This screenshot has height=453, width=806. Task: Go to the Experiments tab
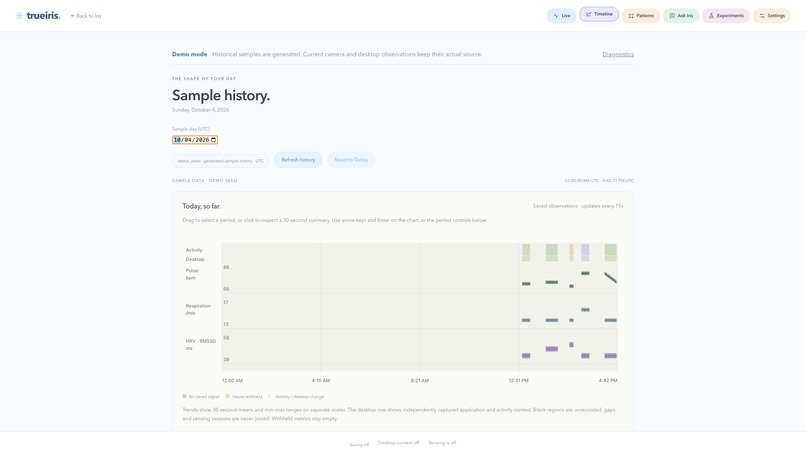click(726, 15)
